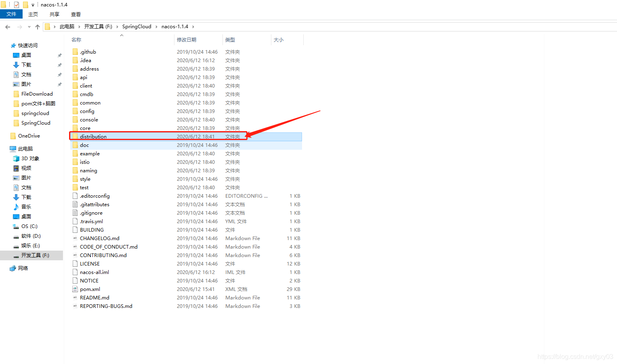Viewport: 617px width, 364px height.
Task: Select the .github folder icon
Action: pos(75,52)
